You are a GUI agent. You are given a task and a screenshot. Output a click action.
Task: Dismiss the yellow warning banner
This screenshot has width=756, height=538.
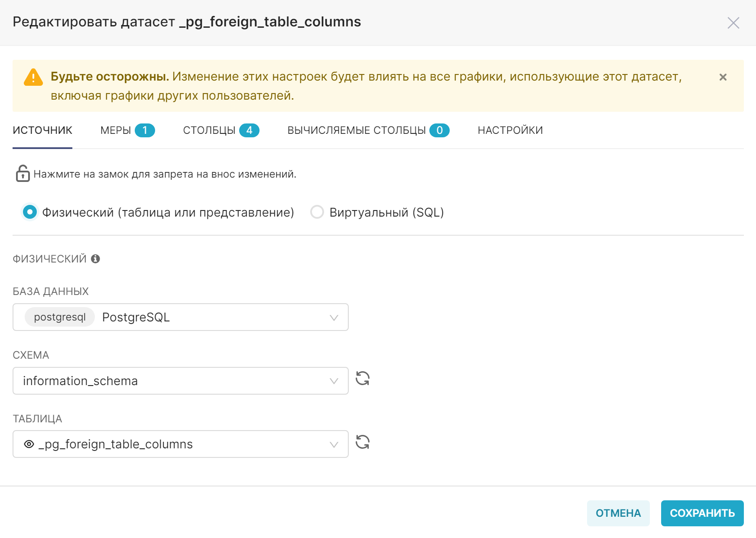[723, 77]
